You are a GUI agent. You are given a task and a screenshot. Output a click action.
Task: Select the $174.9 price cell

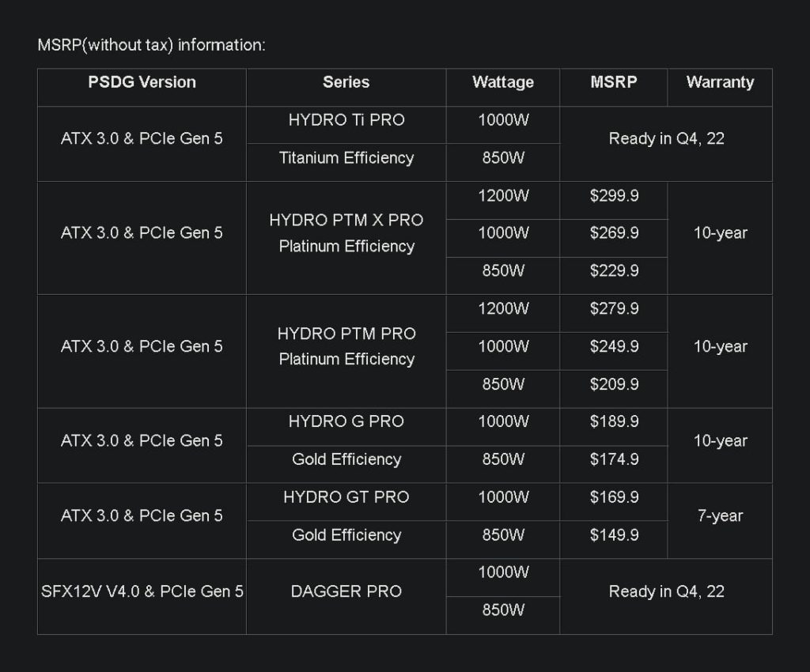click(x=614, y=459)
